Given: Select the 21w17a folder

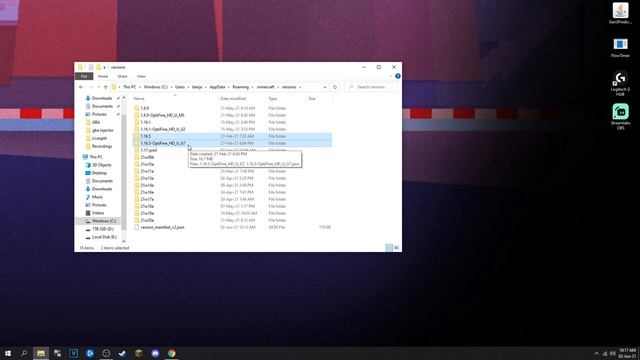Looking at the screenshot, I should (x=147, y=199).
